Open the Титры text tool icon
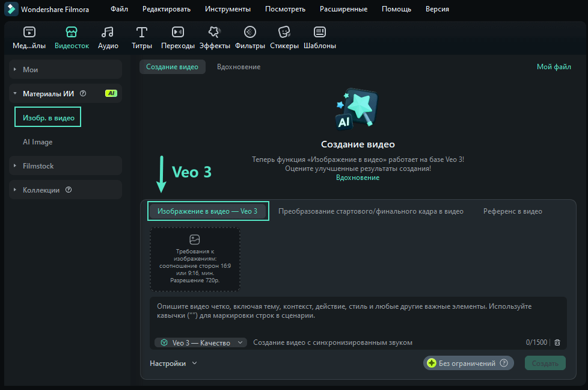The image size is (588, 390). pos(142,32)
